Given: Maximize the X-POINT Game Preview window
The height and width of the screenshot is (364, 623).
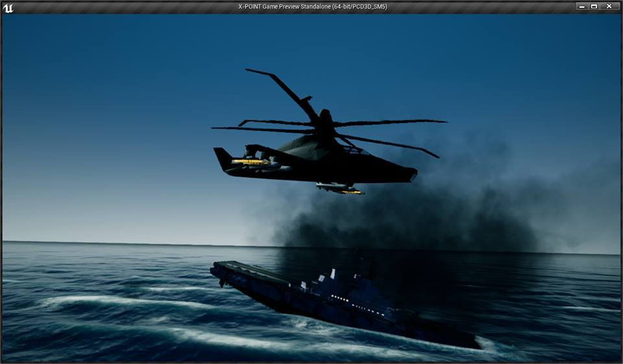Looking at the screenshot, I should [x=594, y=6].
